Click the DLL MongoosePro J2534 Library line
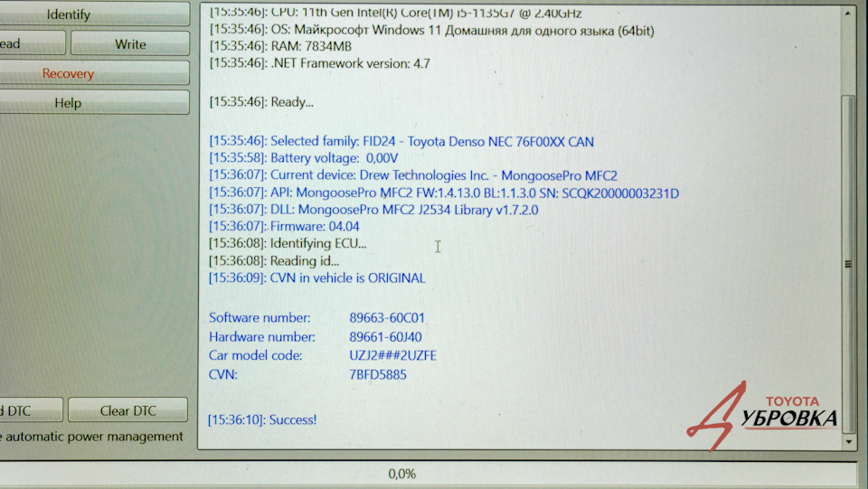The image size is (868, 489). point(373,210)
